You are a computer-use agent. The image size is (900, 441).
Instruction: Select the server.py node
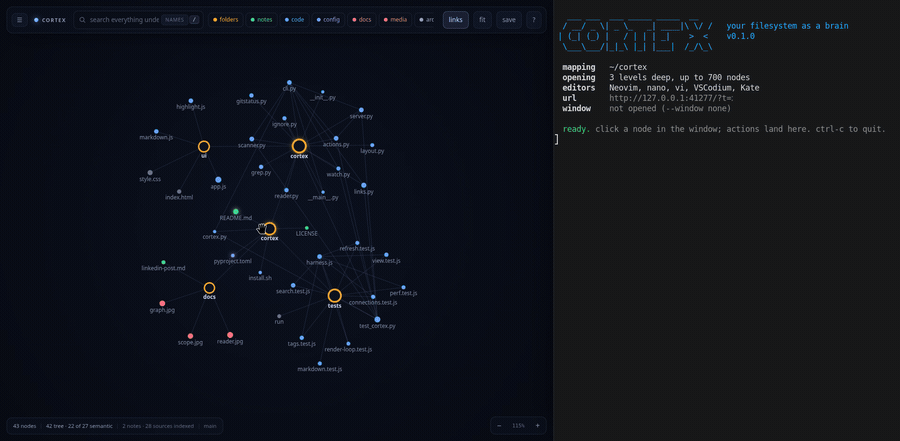[361, 110]
